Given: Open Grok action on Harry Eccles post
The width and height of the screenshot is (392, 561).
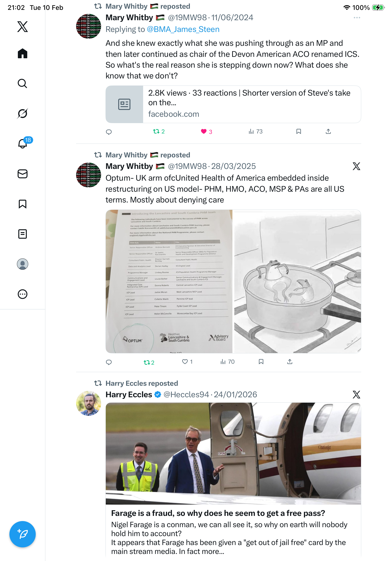Looking at the screenshot, I should pos(356,394).
